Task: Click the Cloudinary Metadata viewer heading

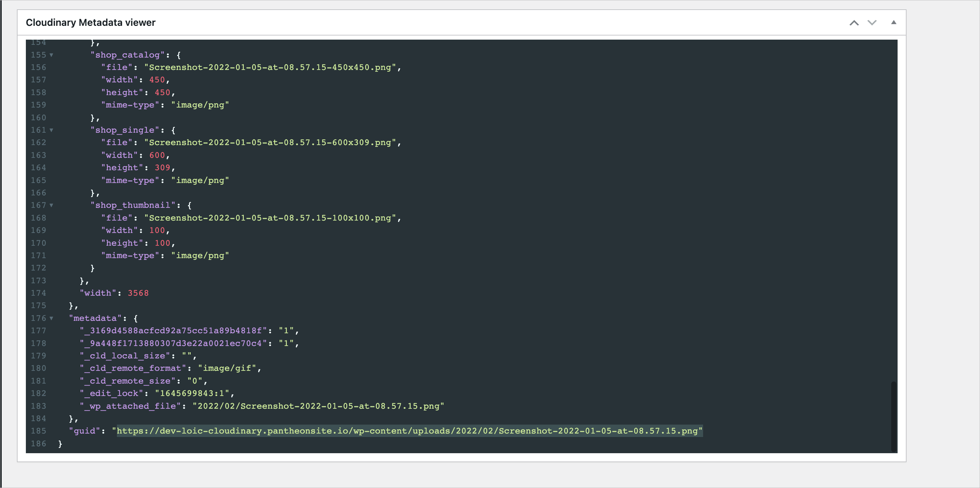Action: tap(91, 22)
